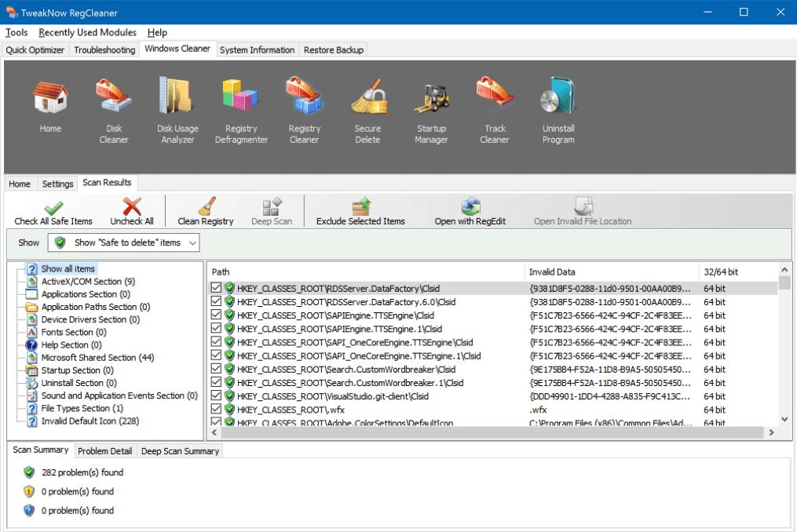Screen dimensions: 797x532
Task: Toggle Search.CustomWordbreaker\Clsid checkbox
Action: pyautogui.click(x=216, y=369)
